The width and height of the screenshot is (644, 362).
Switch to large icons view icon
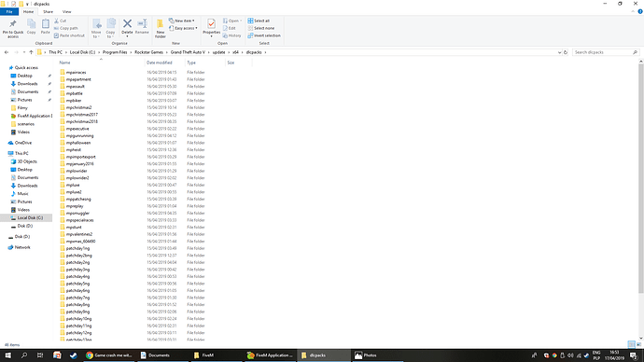(638, 344)
